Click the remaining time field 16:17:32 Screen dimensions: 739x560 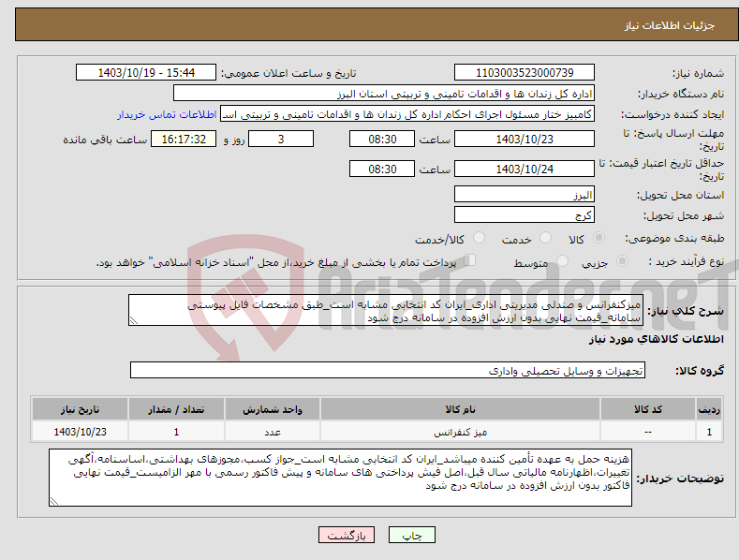tap(184, 139)
